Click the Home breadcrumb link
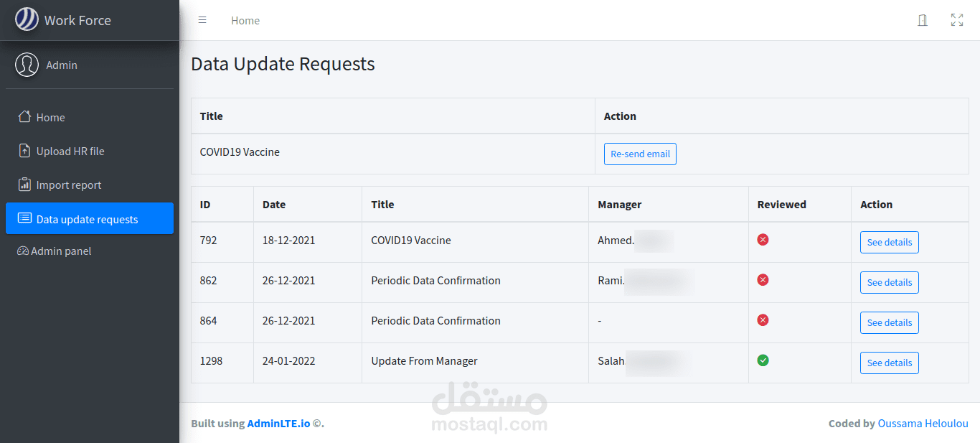The width and height of the screenshot is (980, 443). [x=245, y=21]
